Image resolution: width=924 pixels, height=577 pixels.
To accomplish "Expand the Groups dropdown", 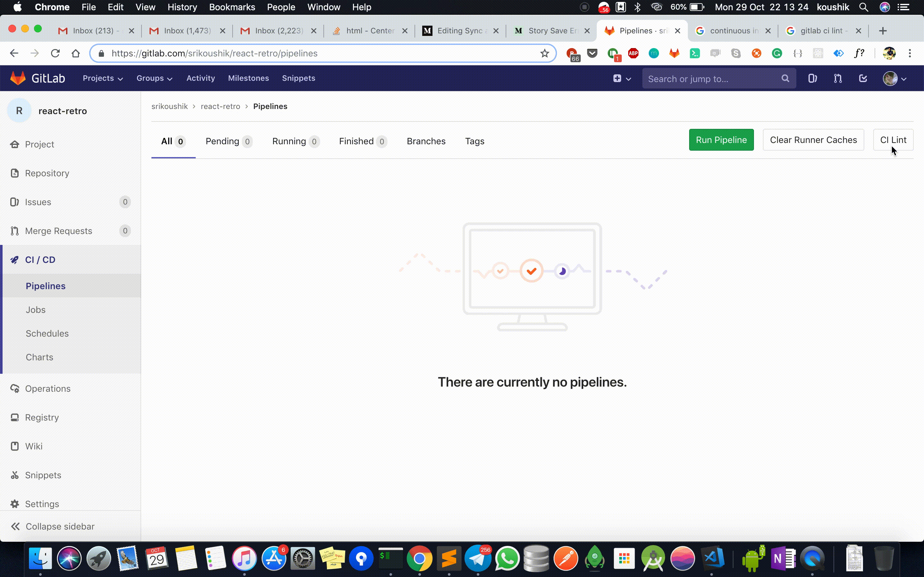I will point(154,78).
